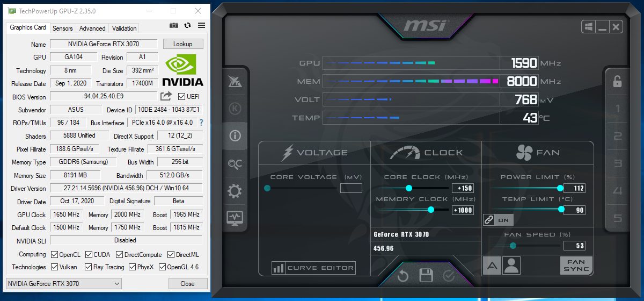
Task: Adjust the Memory Clock slider handle
Action: point(430,210)
